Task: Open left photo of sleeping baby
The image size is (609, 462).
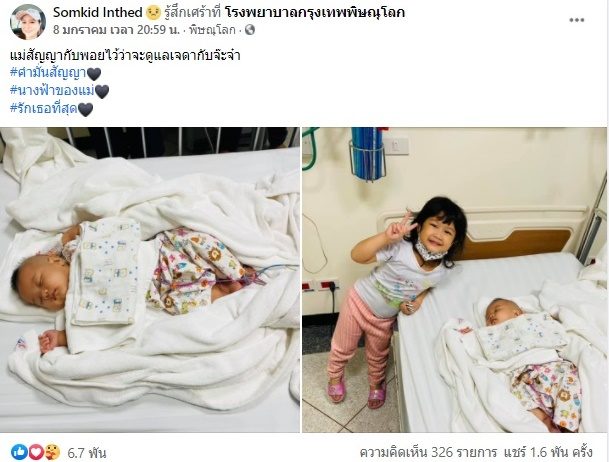Action: 150,280
